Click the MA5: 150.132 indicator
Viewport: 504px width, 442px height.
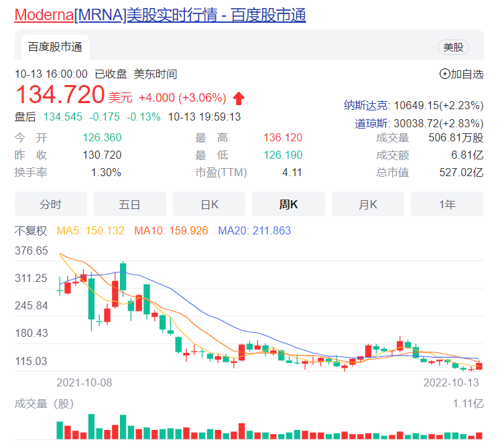[x=90, y=230]
